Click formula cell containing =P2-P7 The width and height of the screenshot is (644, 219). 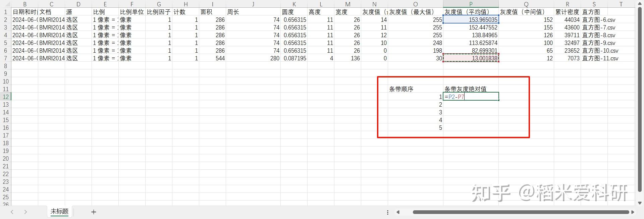click(471, 97)
